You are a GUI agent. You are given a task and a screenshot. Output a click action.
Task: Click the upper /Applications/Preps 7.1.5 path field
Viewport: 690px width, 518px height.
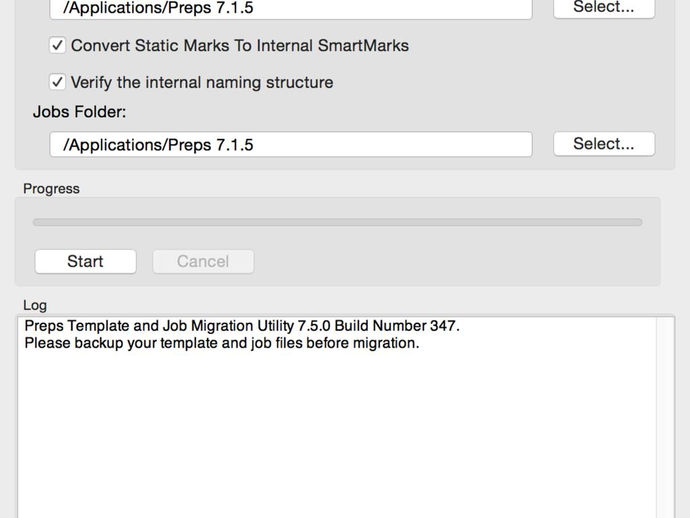tap(291, 8)
